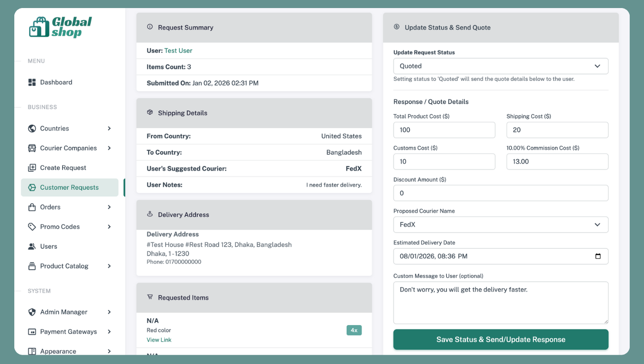Viewport: 644px width, 364px height.
Task: Expand the Promo Codes submenu chevron
Action: (x=109, y=227)
